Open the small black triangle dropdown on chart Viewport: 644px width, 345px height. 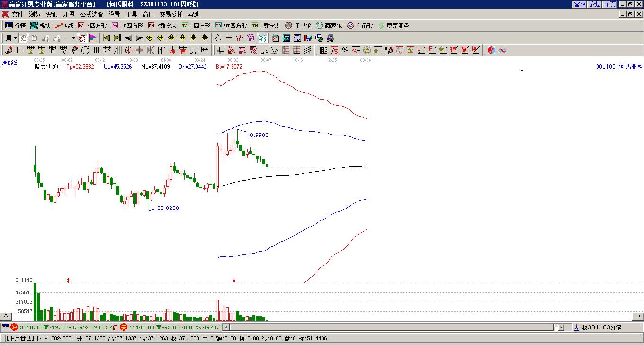click(522, 71)
